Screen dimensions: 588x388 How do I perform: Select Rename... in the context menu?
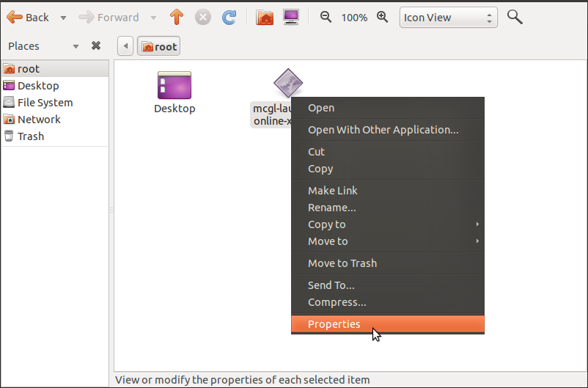click(x=332, y=208)
